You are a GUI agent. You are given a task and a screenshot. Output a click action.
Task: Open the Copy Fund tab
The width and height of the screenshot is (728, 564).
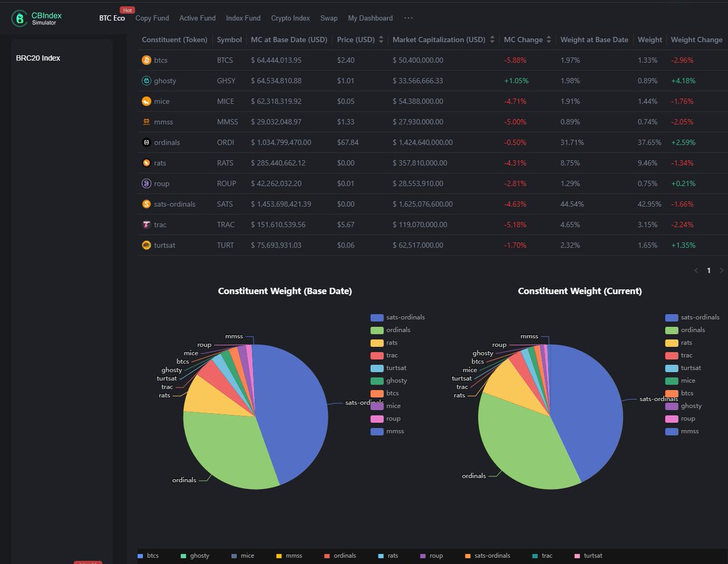152,18
